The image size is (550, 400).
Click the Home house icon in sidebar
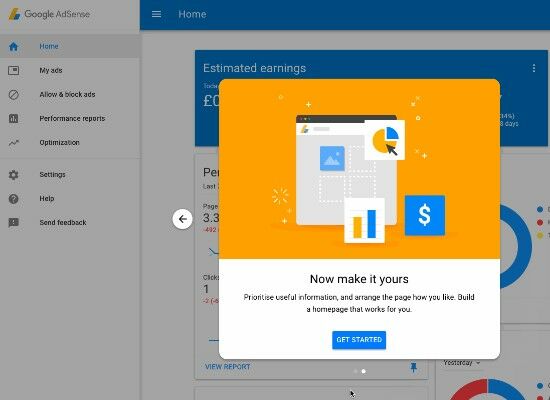click(x=13, y=46)
